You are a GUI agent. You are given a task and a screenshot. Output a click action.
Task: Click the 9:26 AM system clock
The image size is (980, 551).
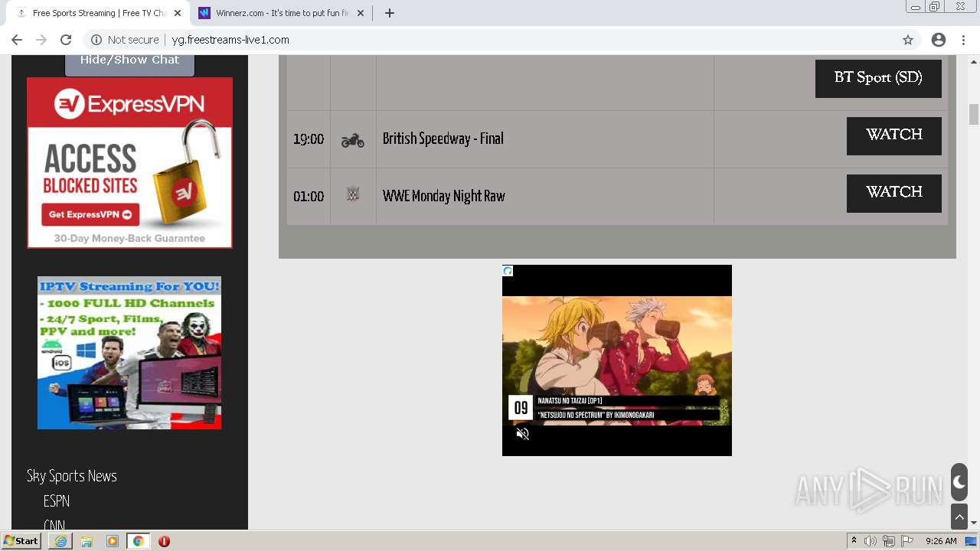click(x=941, y=541)
